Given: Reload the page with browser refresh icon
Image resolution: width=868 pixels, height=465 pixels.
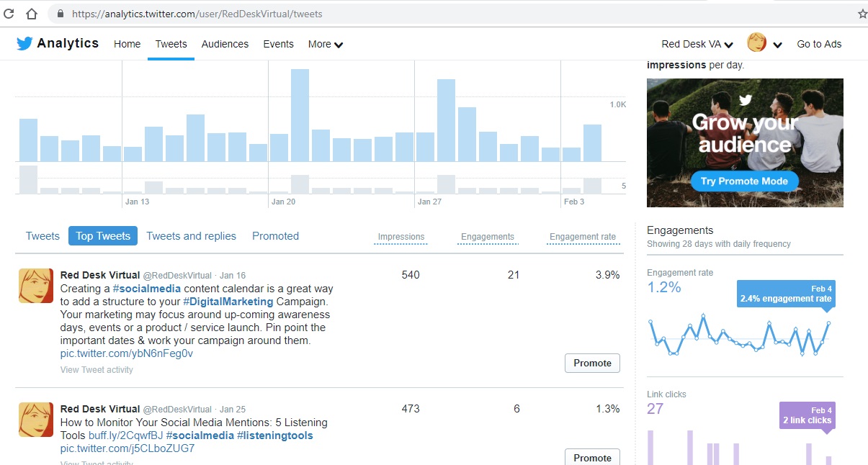Looking at the screenshot, I should pyautogui.click(x=9, y=14).
